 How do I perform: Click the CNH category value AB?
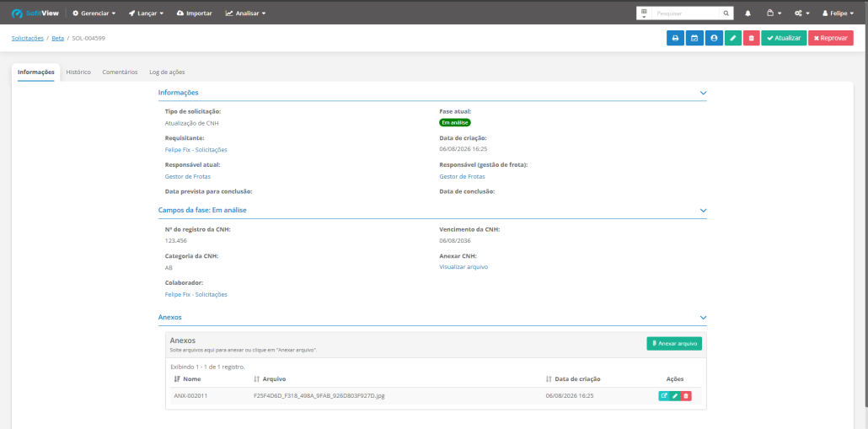169,267
